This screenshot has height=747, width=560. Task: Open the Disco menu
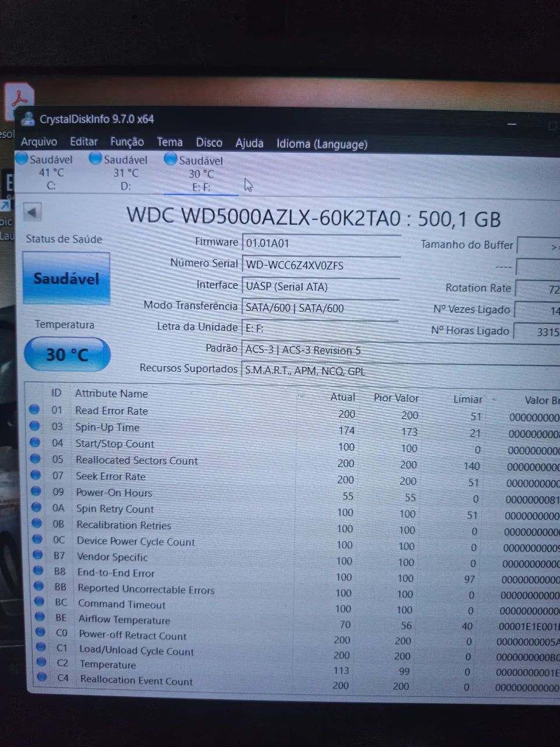(x=209, y=142)
